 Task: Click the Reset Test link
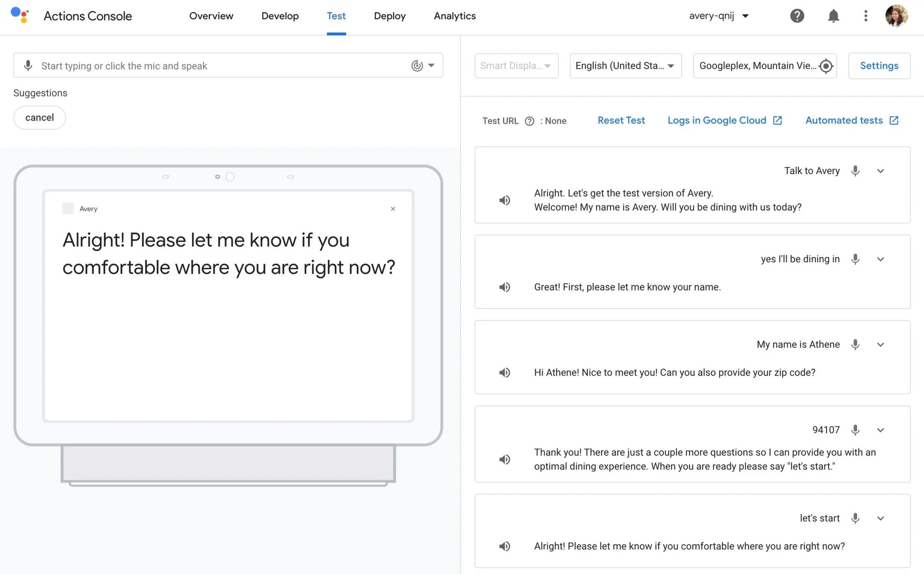coord(621,120)
